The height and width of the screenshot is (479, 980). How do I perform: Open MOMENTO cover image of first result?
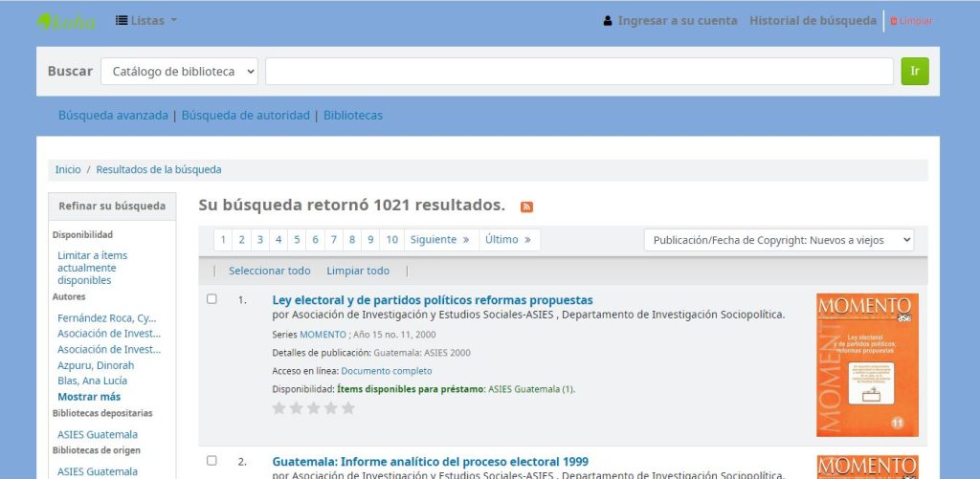pyautogui.click(x=867, y=364)
